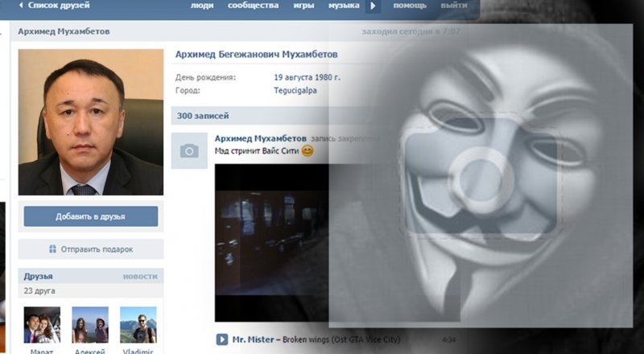Click the Отправить подарок button
This screenshot has width=644, height=354.
(x=91, y=249)
